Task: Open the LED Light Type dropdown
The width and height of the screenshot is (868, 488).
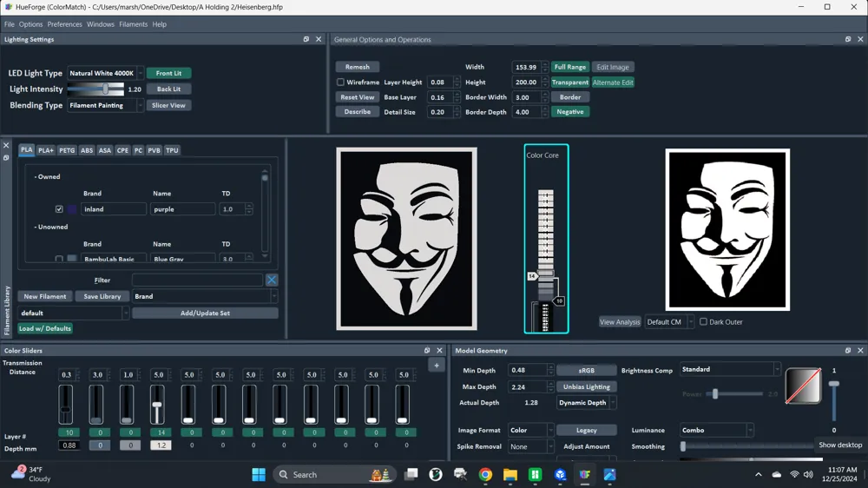Action: (105, 73)
